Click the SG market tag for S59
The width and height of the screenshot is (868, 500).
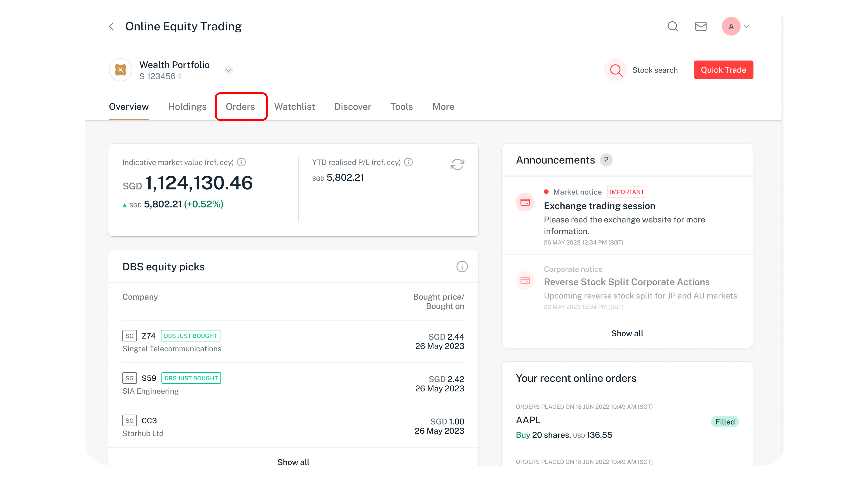click(x=130, y=378)
